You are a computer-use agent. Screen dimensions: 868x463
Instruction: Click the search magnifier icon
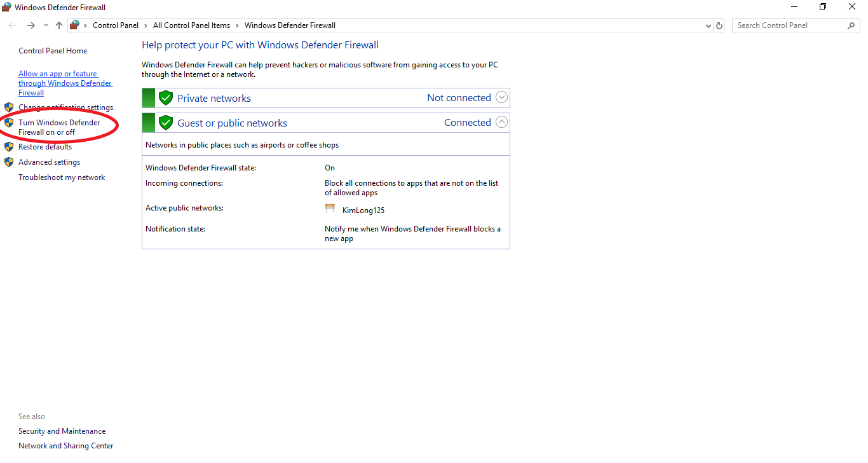851,25
